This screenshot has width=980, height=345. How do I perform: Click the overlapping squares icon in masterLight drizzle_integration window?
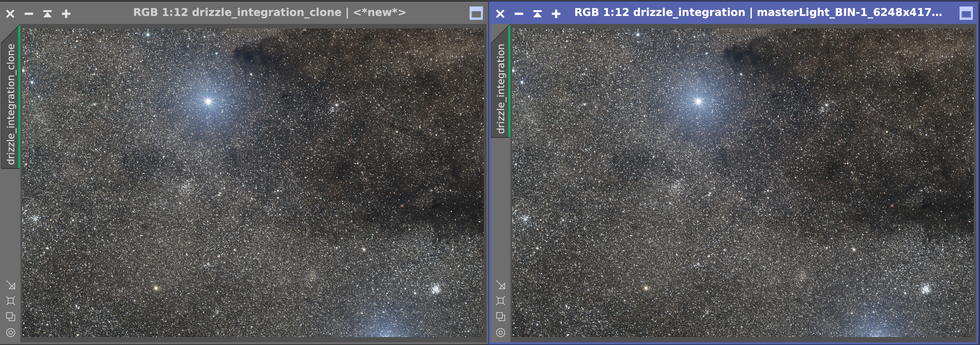[501, 317]
